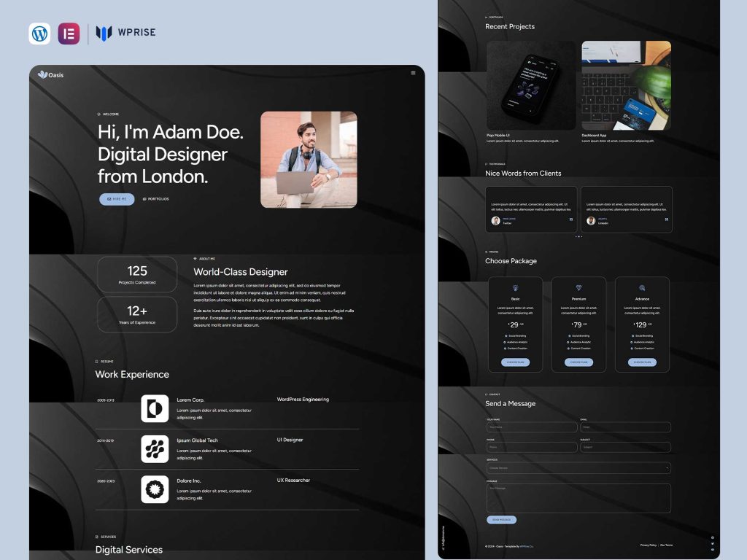Click the WPRise logo
The width and height of the screenshot is (747, 560).
click(x=125, y=33)
